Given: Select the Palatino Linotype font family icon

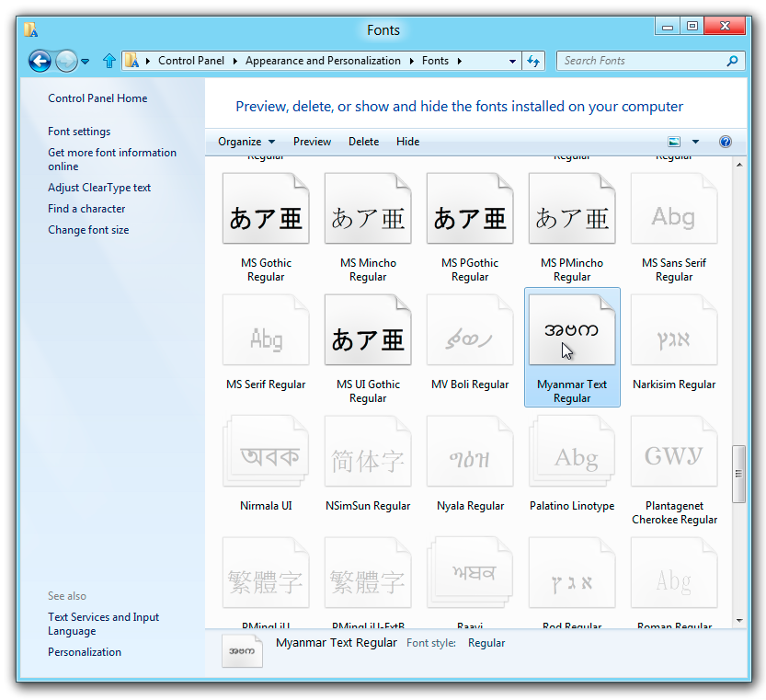Looking at the screenshot, I should pos(572,452).
